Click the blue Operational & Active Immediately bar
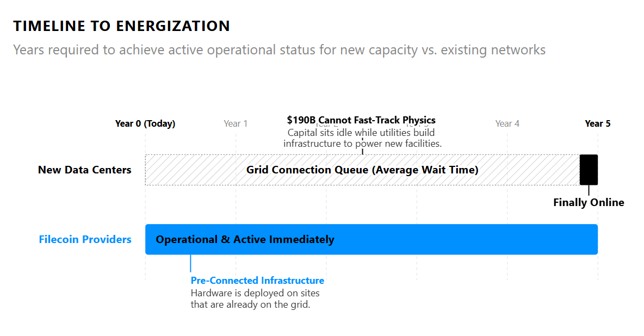This screenshot has width=644, height=336. click(371, 239)
